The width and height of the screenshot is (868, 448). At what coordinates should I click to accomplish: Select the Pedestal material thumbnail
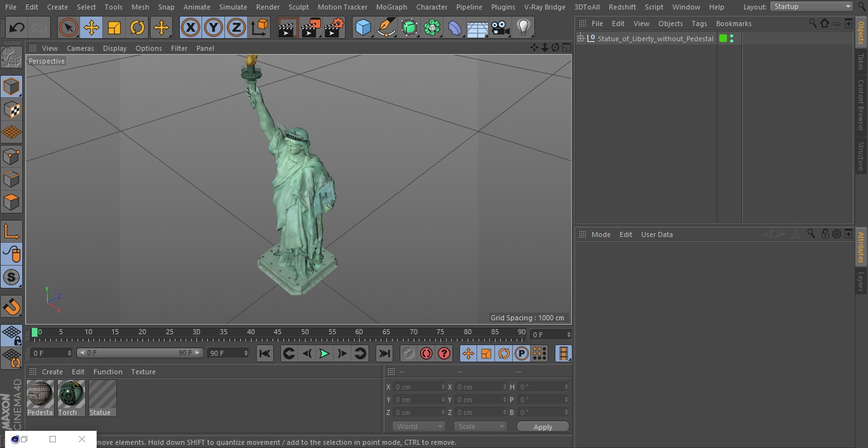point(40,398)
